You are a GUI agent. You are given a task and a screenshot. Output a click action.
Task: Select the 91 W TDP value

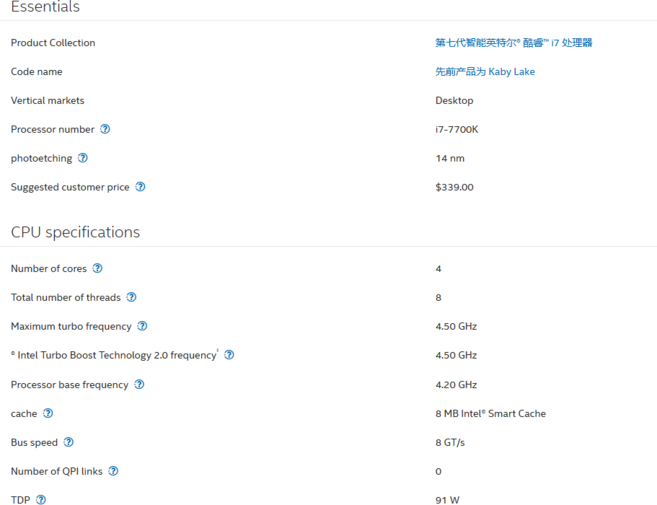447,500
